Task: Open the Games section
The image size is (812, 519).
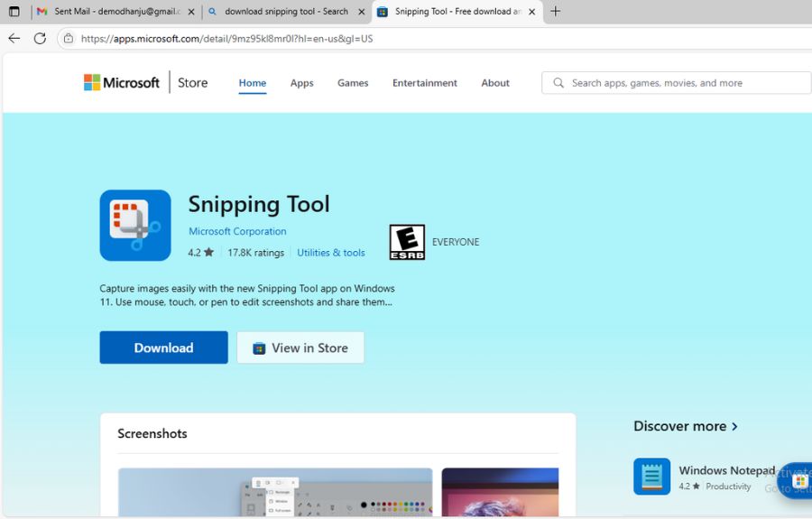Action: point(353,83)
